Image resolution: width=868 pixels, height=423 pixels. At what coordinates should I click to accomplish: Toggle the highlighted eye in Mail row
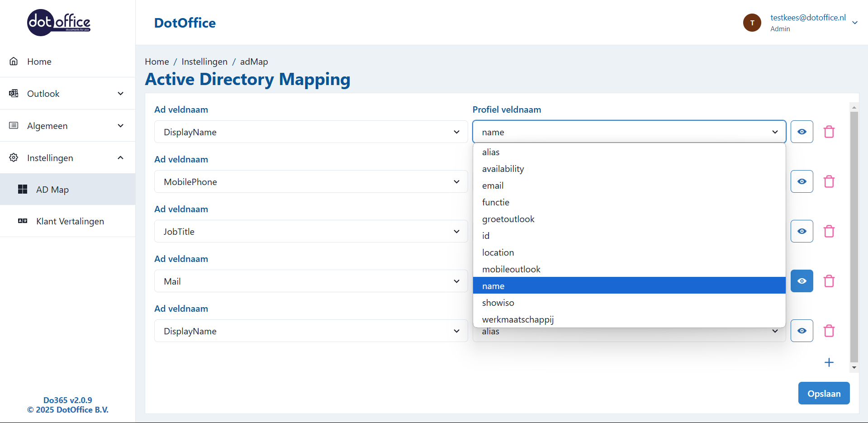click(802, 281)
